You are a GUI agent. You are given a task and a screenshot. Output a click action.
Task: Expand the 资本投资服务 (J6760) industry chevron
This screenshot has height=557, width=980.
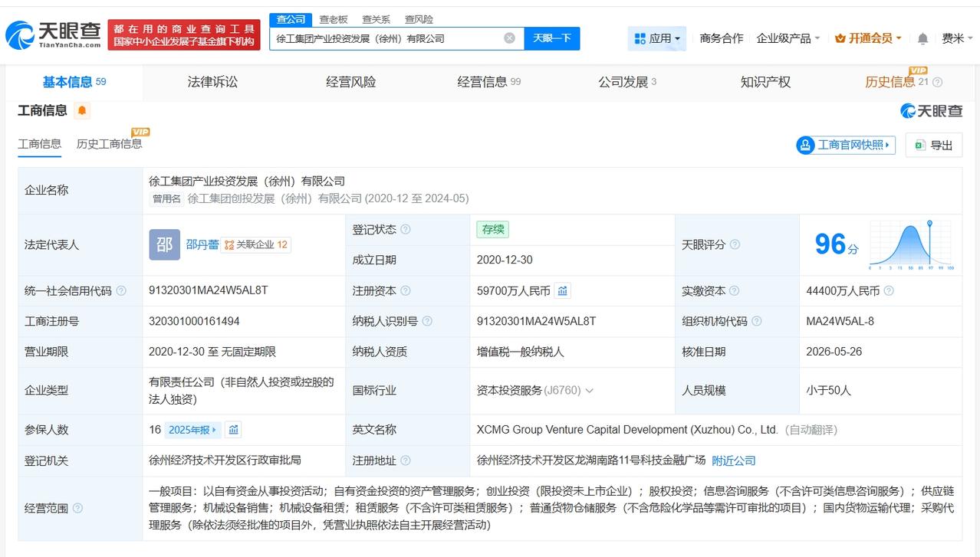pyautogui.click(x=589, y=391)
